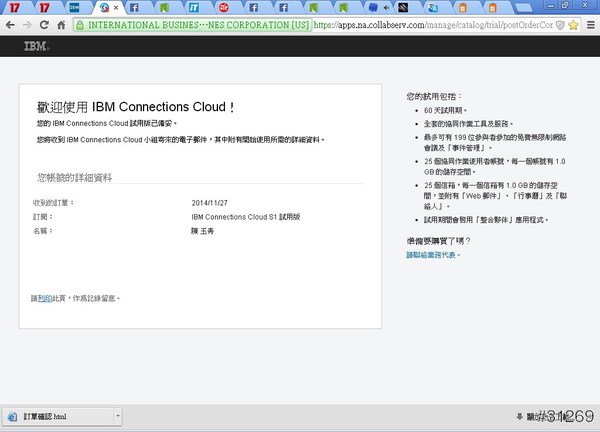This screenshot has width=600, height=432.
Task: Open dropdown arrow beside downloaded 訂單確認.html
Action: click(117, 415)
